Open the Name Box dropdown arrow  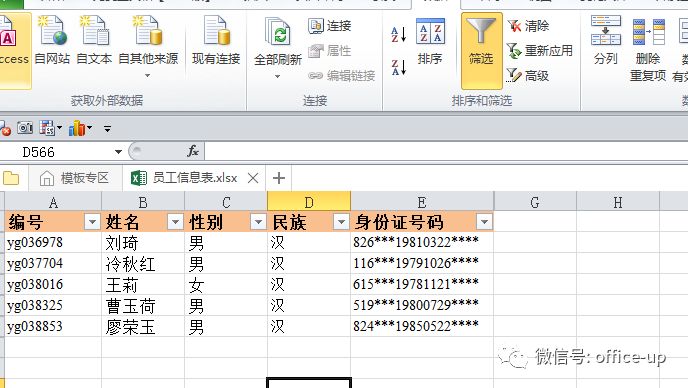(118, 152)
